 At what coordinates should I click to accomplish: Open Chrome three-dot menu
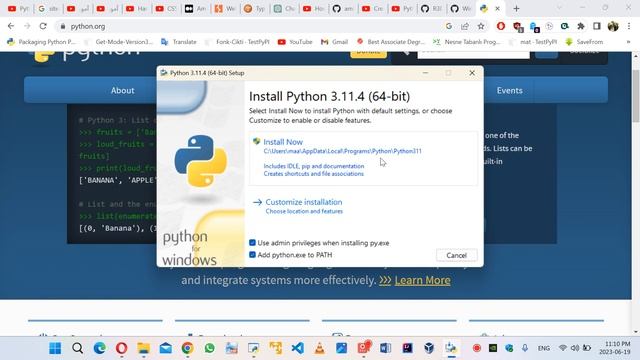coord(629,26)
